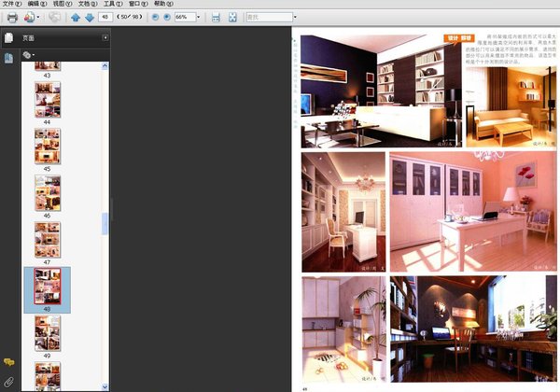Click the pink study room photo in the document
The image size is (560, 392).
tap(473, 212)
